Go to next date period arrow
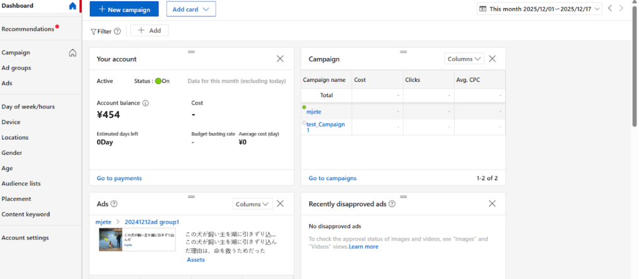Viewport: 644px width, 279px height. 621,9
